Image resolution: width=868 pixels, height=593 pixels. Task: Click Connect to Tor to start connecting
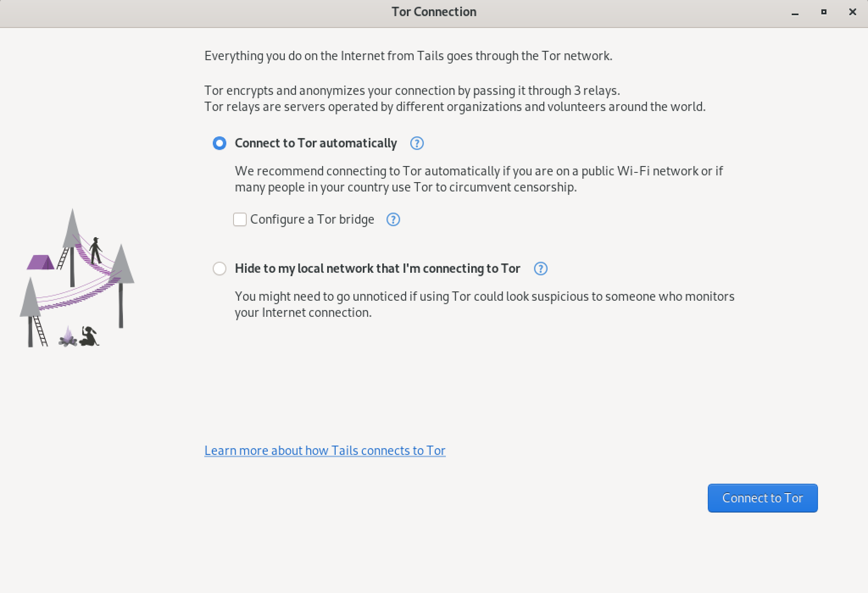(x=762, y=498)
